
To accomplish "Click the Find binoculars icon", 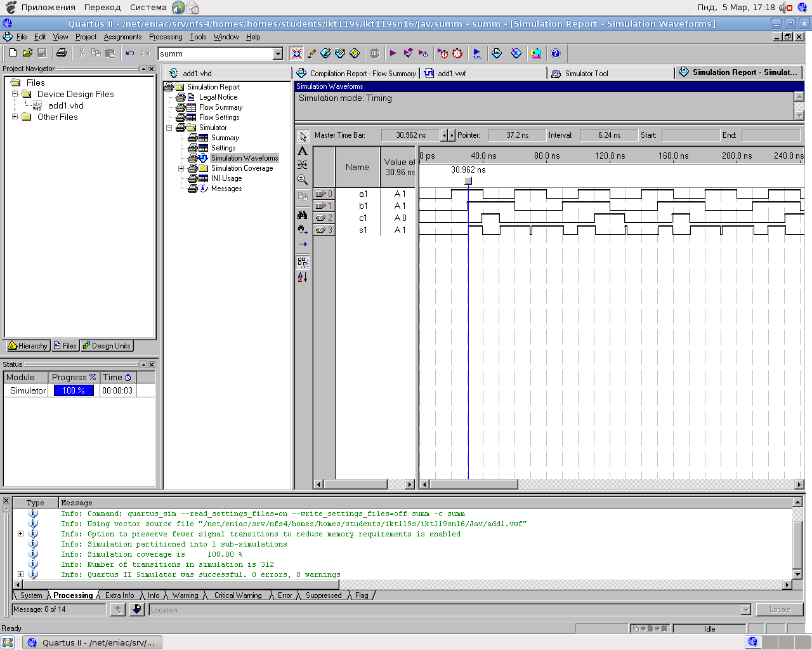I will point(303,215).
